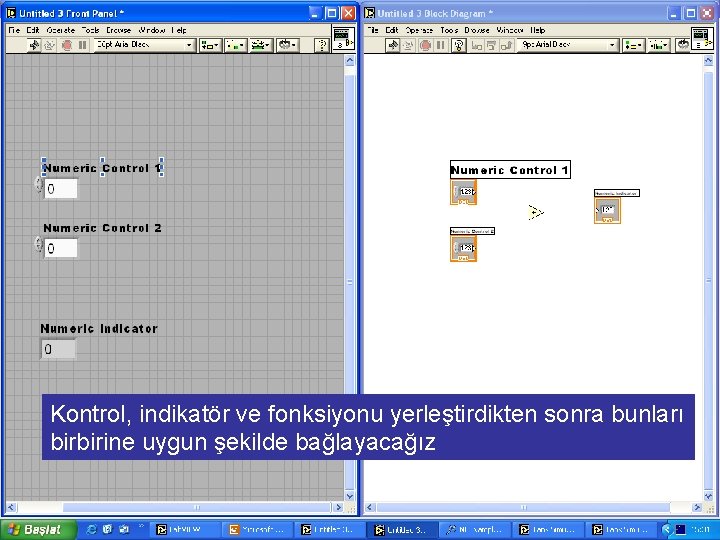Click Front Panel vertical scrollbar up arrow
This screenshot has width=720, height=540.
point(350,61)
